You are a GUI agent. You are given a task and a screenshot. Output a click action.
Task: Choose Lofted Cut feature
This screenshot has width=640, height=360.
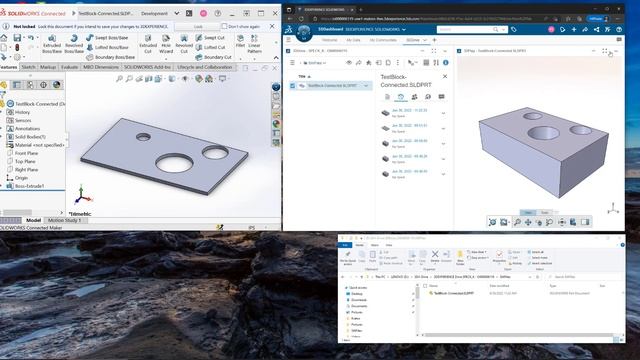pyautogui.click(x=210, y=47)
